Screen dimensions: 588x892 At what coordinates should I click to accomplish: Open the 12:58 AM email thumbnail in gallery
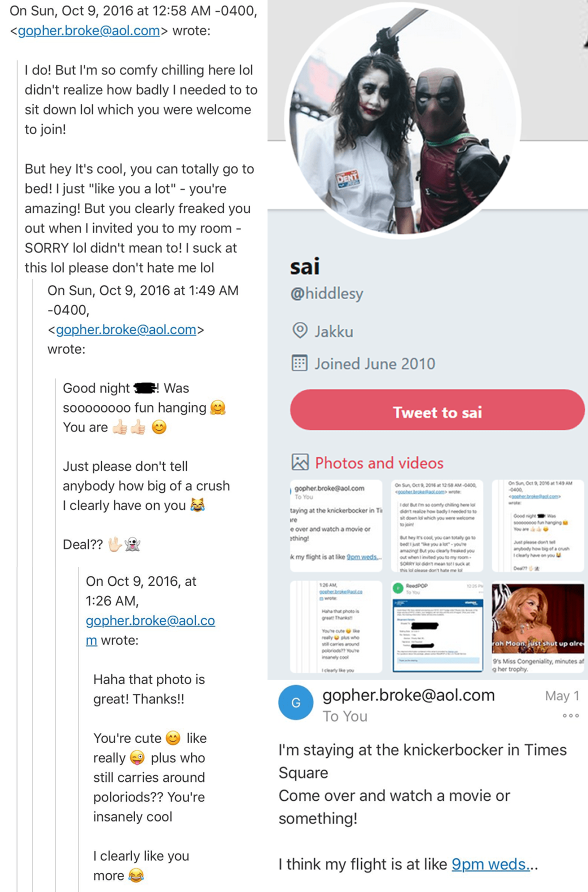click(437, 526)
